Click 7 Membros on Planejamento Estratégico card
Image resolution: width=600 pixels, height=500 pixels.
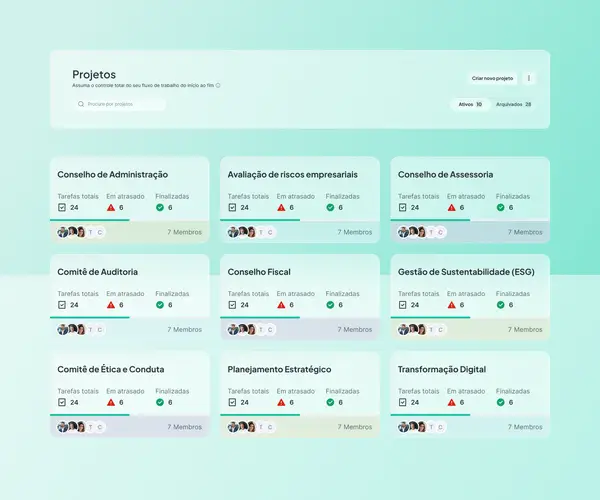tap(355, 427)
